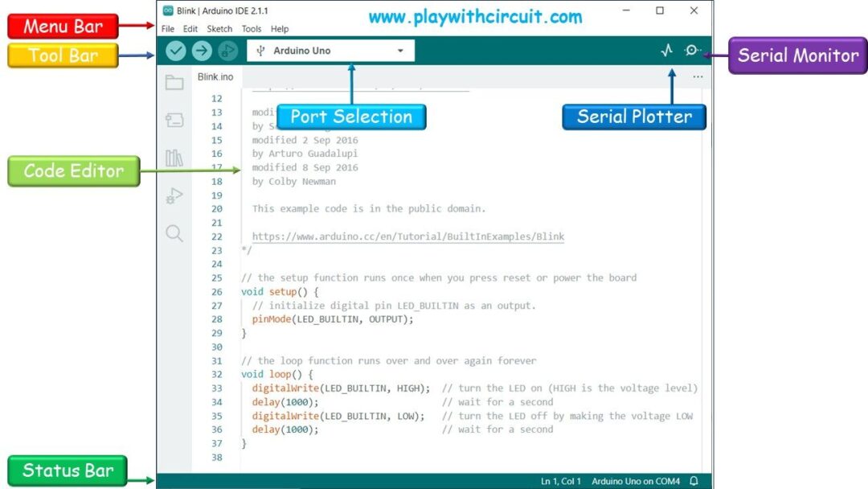The image size is (868, 489).
Task: Toggle the editor options ellipsis menu
Action: point(698,76)
